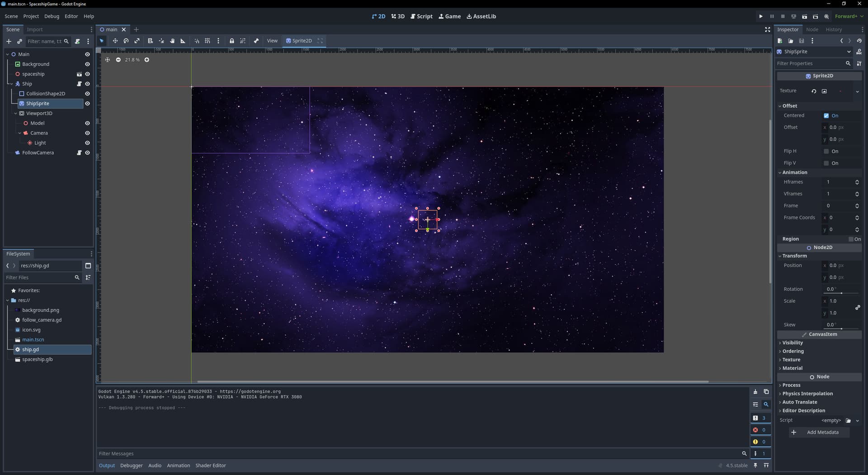Screen dimensions: 868x475
Task: Activate the Rotate mode tool
Action: pos(126,41)
